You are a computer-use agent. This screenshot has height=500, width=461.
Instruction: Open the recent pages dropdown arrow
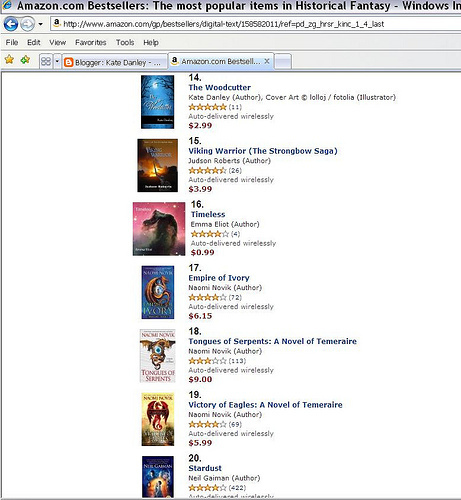40,24
